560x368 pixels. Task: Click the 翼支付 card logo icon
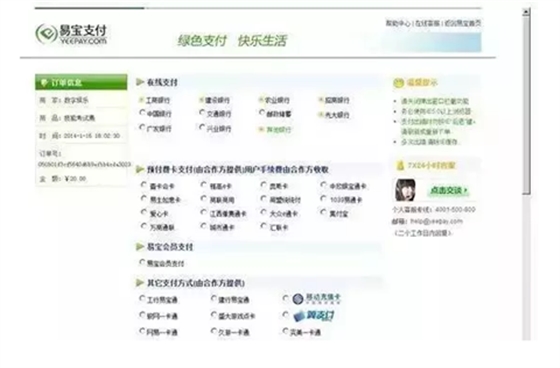coord(299,316)
